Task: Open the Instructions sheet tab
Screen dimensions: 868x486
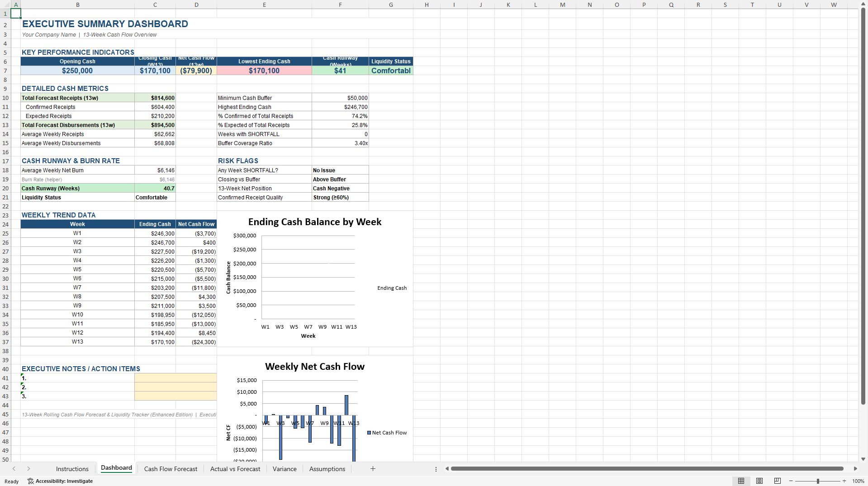Action: tap(72, 469)
